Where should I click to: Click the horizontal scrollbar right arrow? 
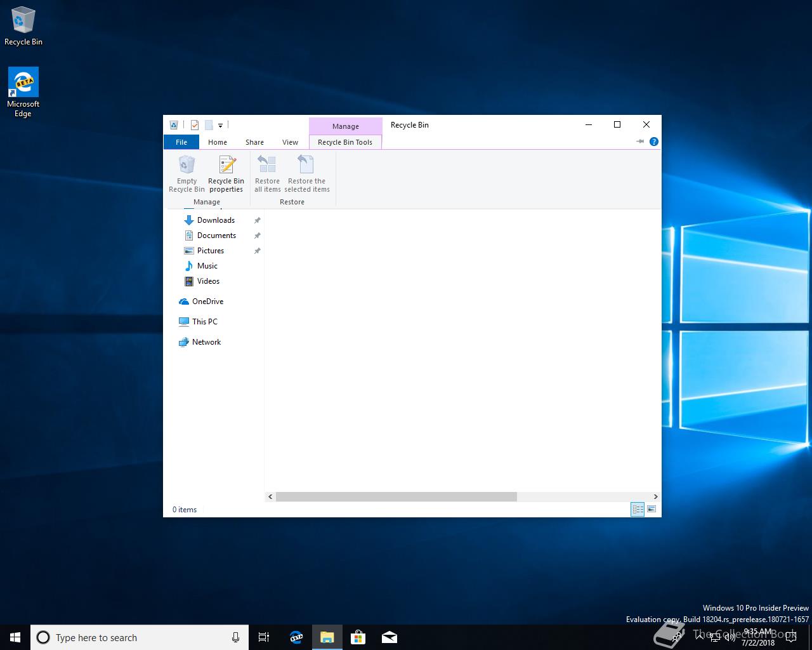(x=655, y=496)
